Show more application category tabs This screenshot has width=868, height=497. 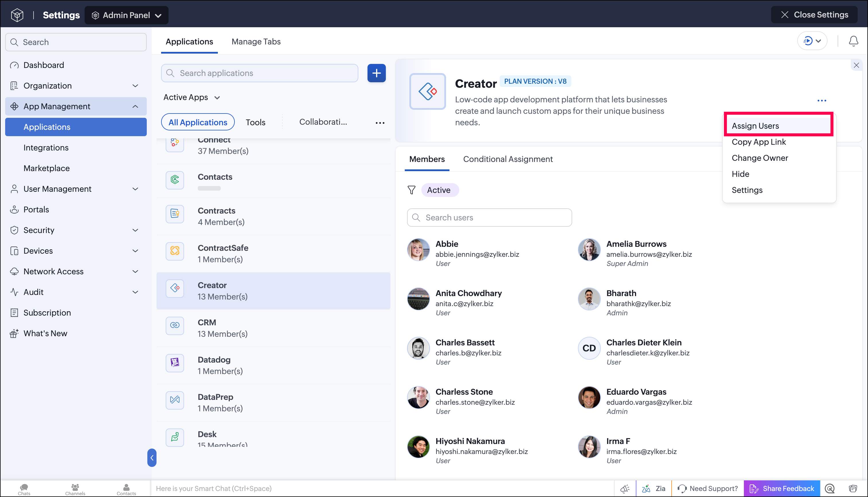click(380, 123)
